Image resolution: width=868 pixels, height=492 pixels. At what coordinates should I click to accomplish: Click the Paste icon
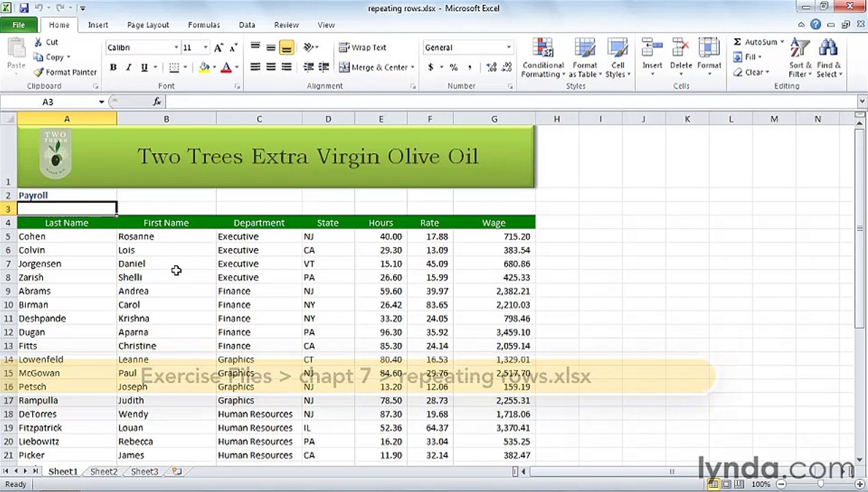(x=16, y=49)
